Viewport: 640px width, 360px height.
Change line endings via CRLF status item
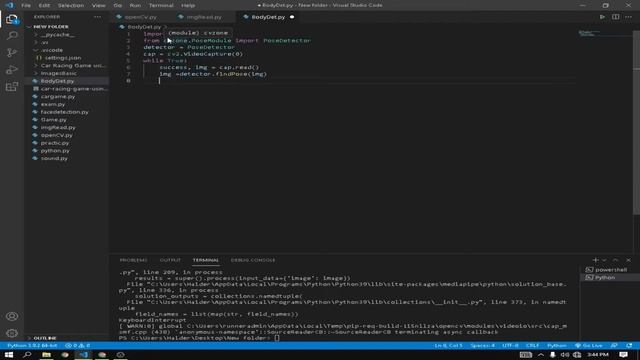(532, 345)
